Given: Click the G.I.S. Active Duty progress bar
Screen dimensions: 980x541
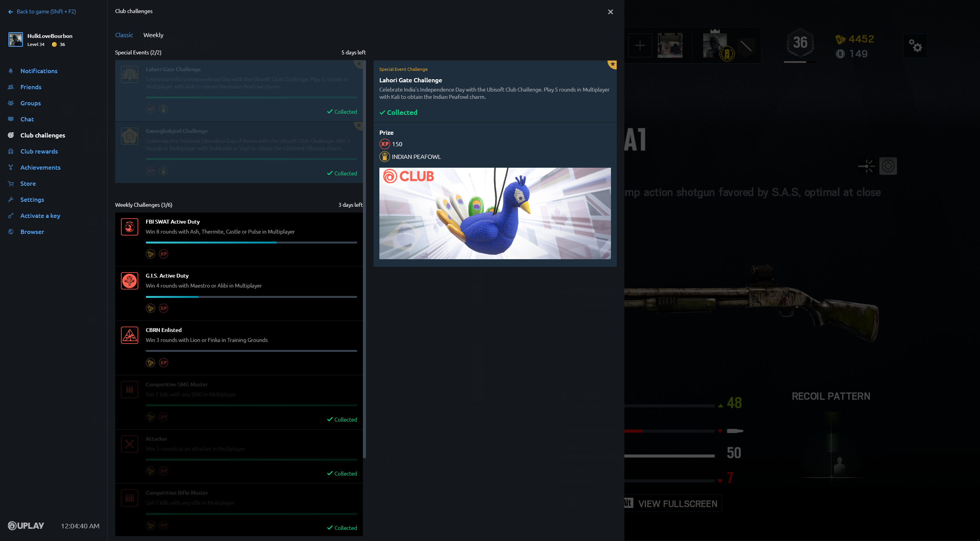Looking at the screenshot, I should [x=251, y=297].
